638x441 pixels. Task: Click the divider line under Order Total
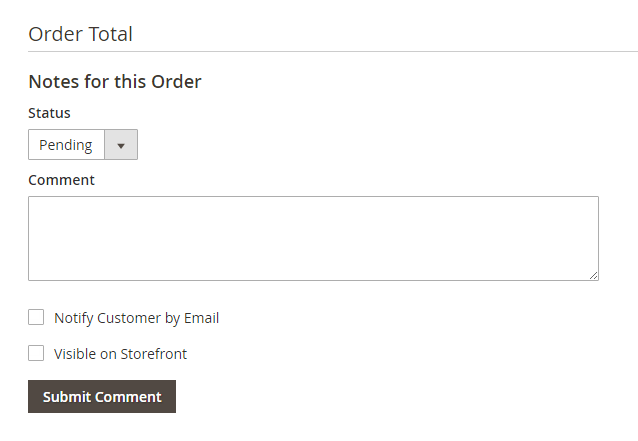333,52
